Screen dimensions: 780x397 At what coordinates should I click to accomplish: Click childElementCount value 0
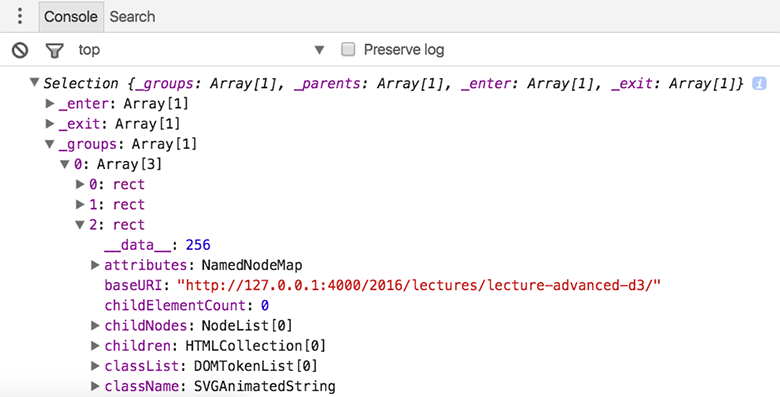265,305
